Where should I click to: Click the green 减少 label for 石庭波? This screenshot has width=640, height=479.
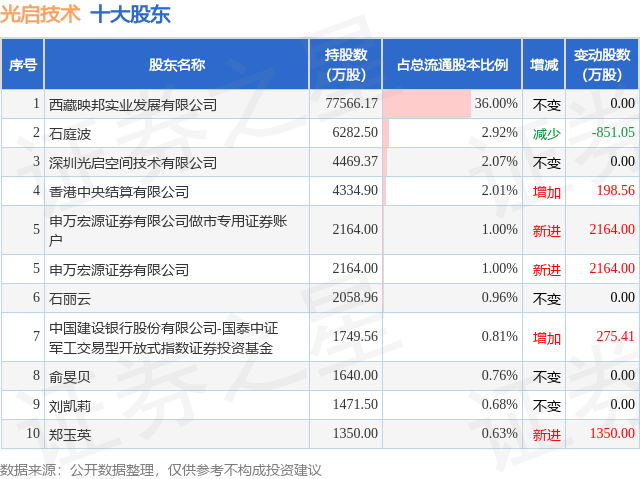click(546, 133)
